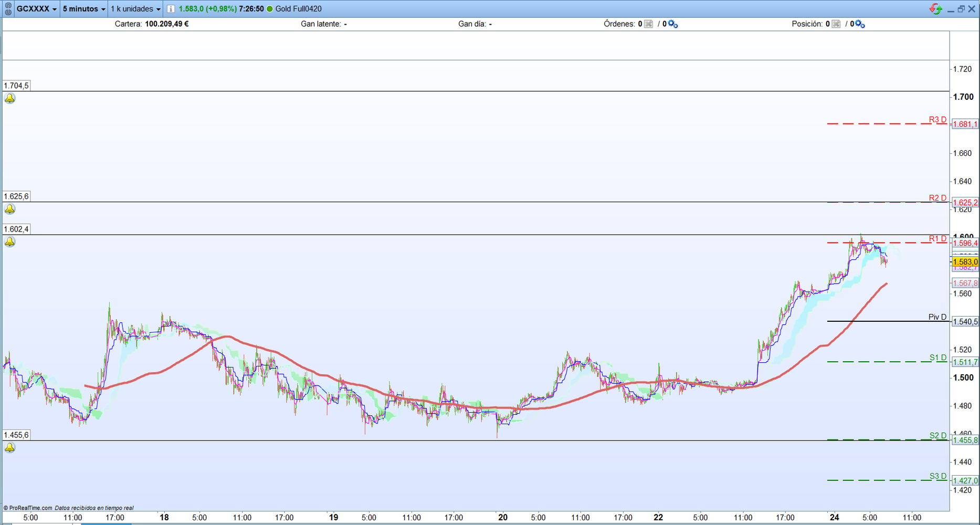980x525 pixels.
Task: Click the R2 D pivot label
Action: pyautogui.click(x=937, y=198)
